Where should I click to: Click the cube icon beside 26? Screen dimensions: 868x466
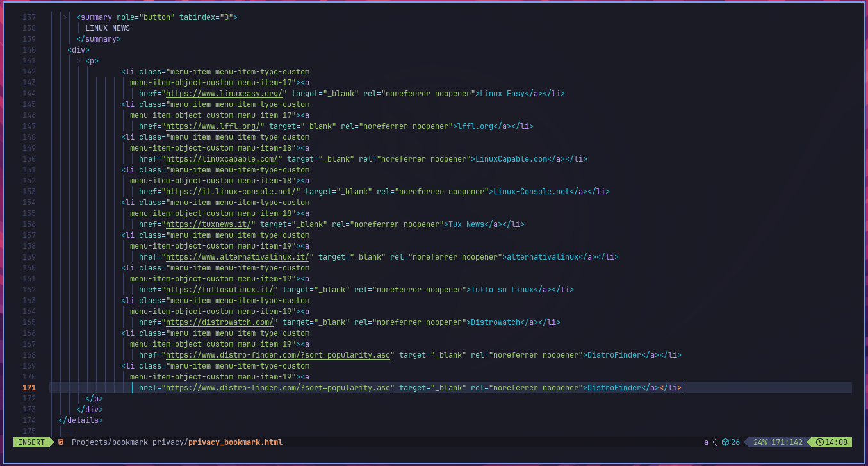point(725,442)
